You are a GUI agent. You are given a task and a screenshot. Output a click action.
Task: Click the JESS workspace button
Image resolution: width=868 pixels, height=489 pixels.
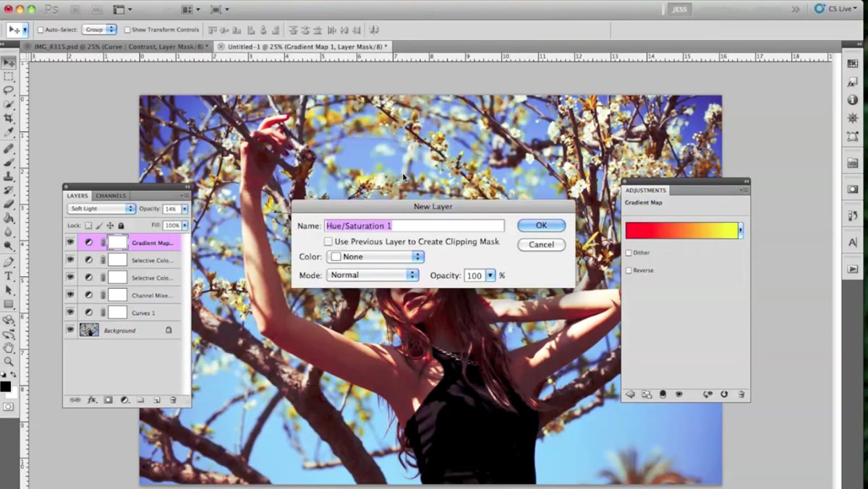[680, 9]
